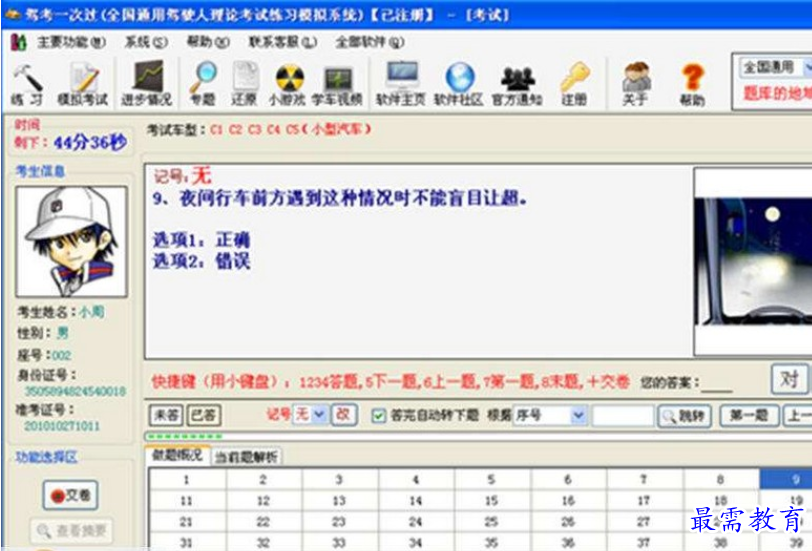
Task: View 官方通知 official notices
Action: coord(517,85)
